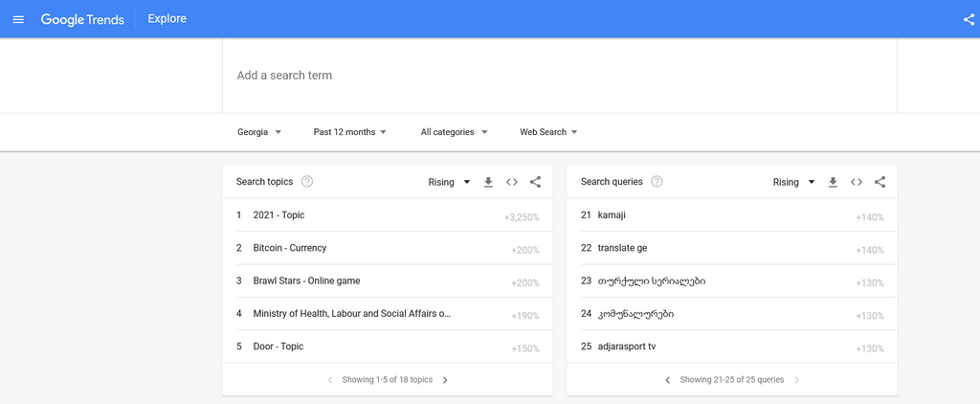Screen dimensions: 980x404
Task: Switch Search topics Rising sort dropdown
Action: click(449, 182)
